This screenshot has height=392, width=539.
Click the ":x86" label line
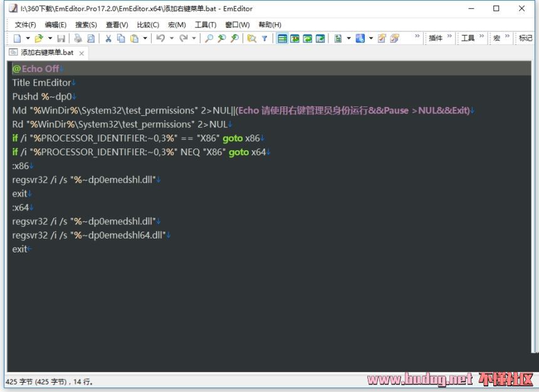(21, 166)
